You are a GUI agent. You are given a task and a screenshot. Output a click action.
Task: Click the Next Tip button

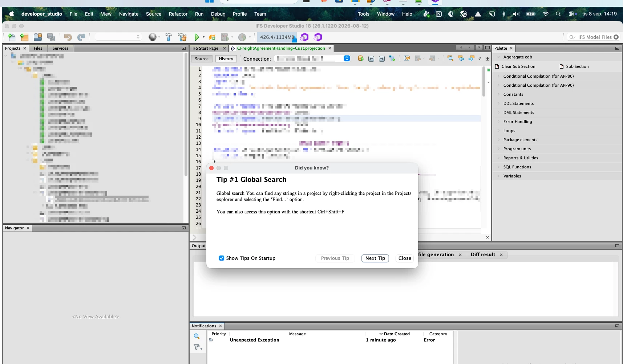click(x=375, y=258)
